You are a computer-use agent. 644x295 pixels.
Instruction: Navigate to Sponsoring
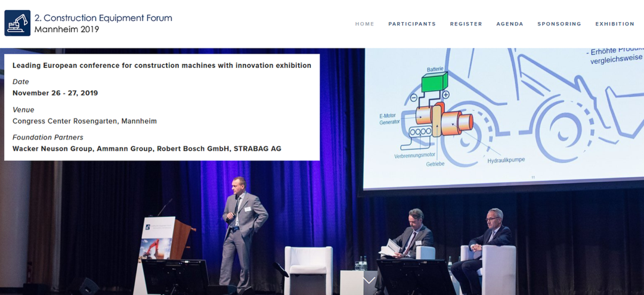[x=559, y=24]
